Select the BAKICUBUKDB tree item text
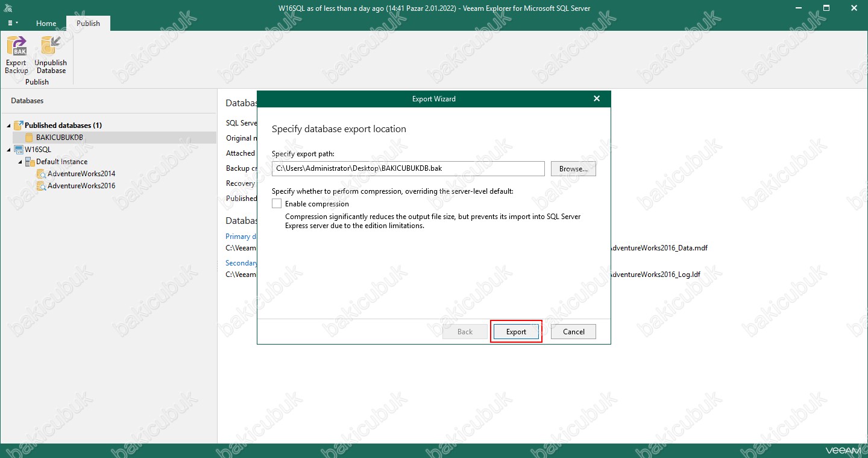Image resolution: width=868 pixels, height=458 pixels. 60,138
